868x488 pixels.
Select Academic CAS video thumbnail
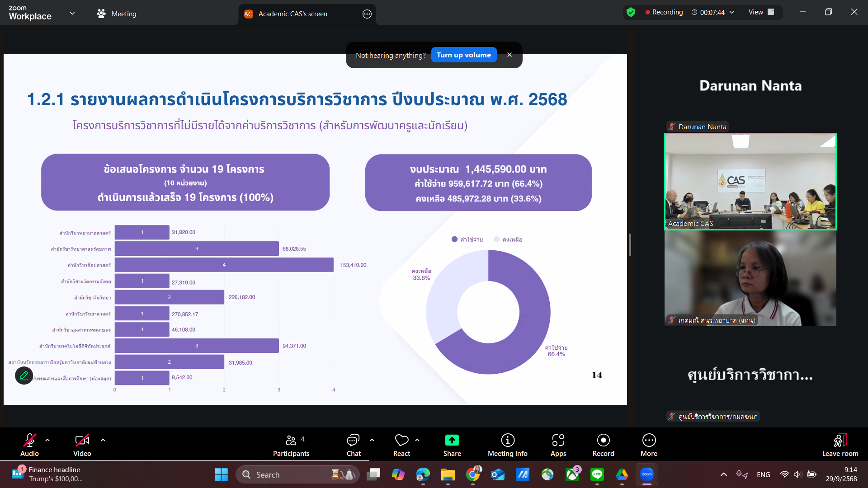point(750,182)
